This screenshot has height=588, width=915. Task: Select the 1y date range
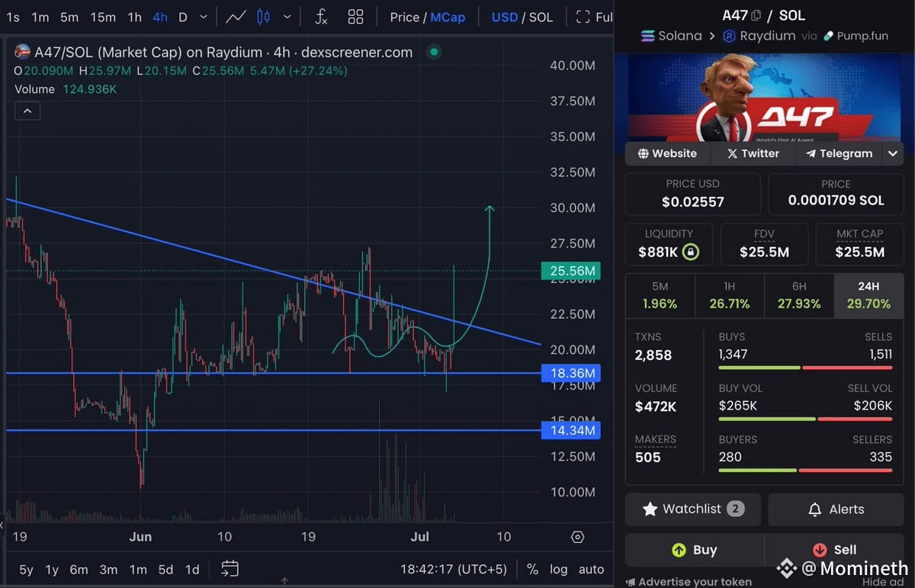click(52, 569)
